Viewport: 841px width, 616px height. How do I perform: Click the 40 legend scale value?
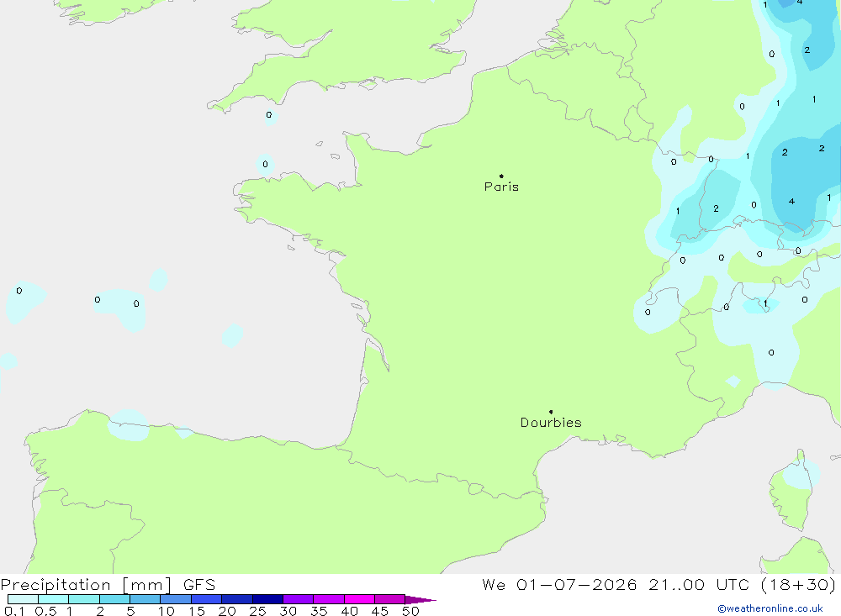350,611
